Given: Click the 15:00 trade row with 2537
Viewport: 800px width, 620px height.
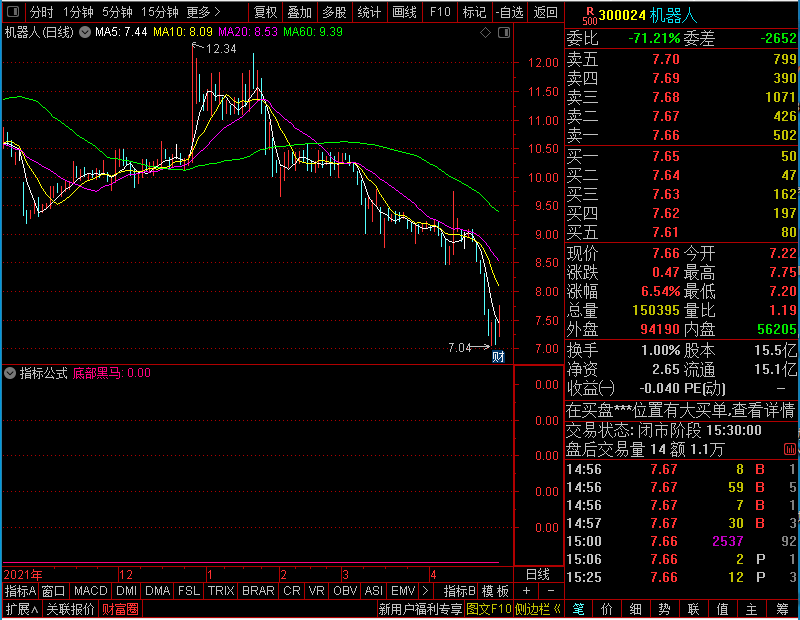Looking at the screenshot, I should click(x=681, y=541).
